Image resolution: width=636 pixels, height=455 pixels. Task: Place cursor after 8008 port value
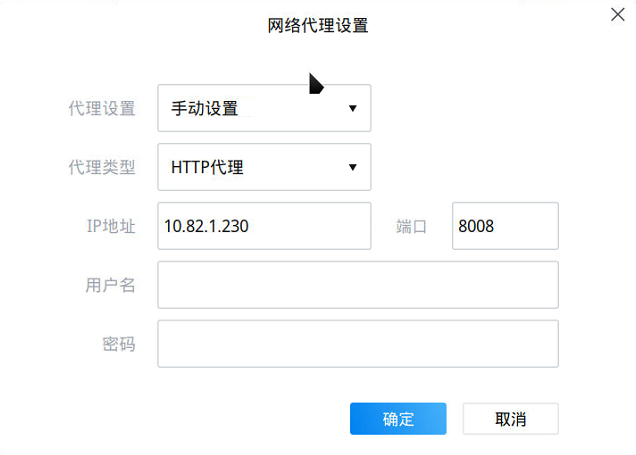coord(497,226)
